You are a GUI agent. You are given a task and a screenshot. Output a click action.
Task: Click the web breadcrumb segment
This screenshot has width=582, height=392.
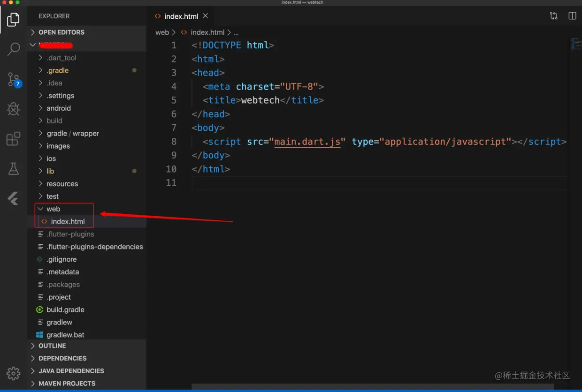click(x=162, y=32)
